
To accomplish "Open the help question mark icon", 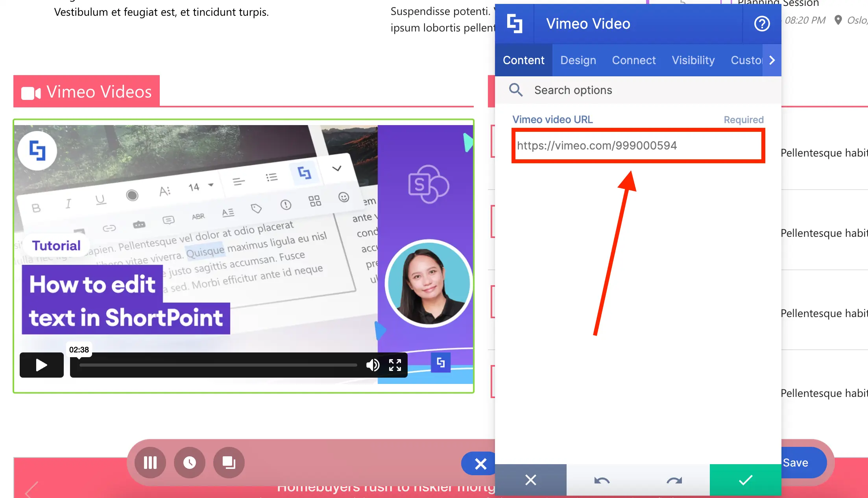I will point(762,24).
